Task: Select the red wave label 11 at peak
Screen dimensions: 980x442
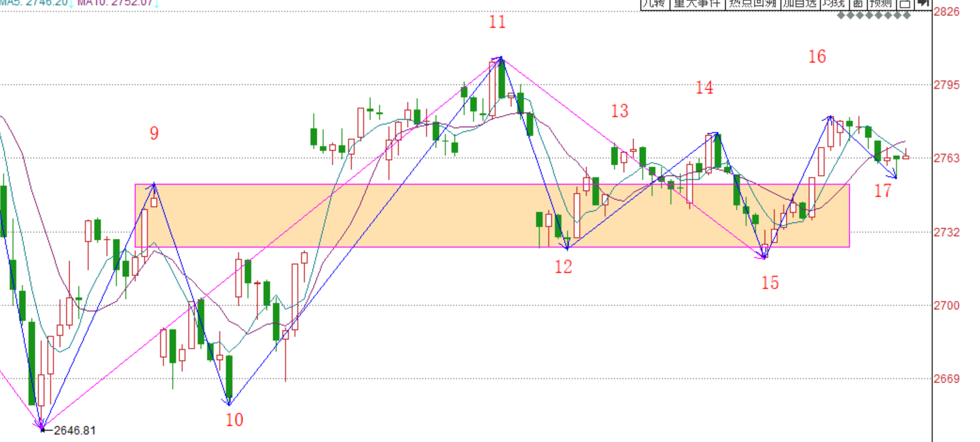Action: (498, 23)
